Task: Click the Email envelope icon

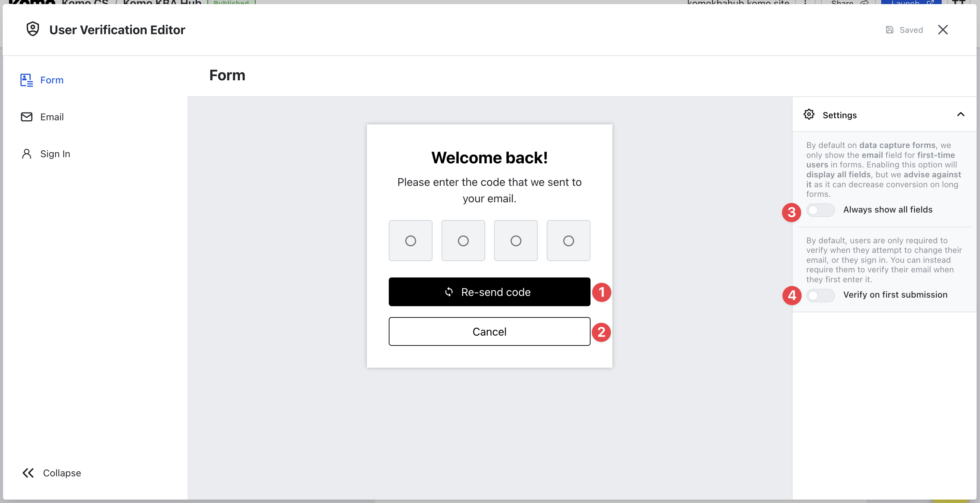Action: pyautogui.click(x=27, y=117)
